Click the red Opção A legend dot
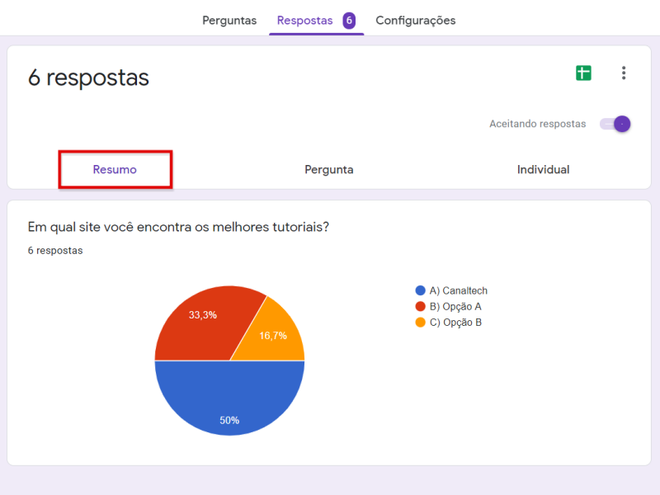 coord(420,306)
